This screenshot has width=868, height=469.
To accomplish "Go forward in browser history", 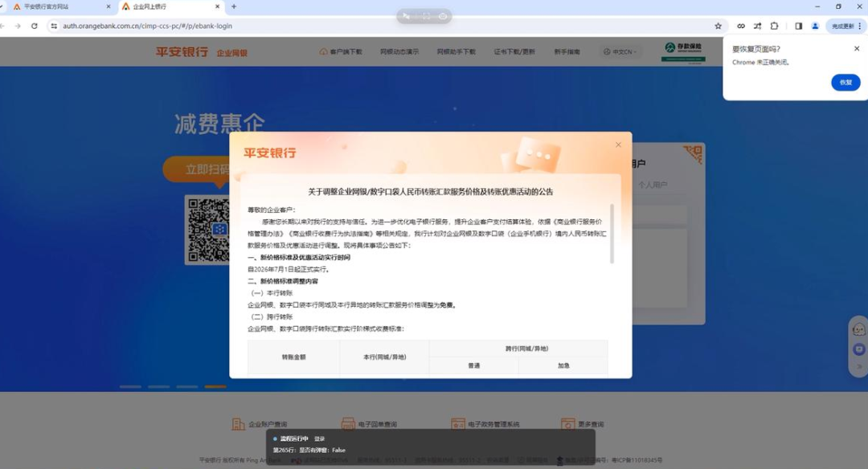I will [18, 26].
